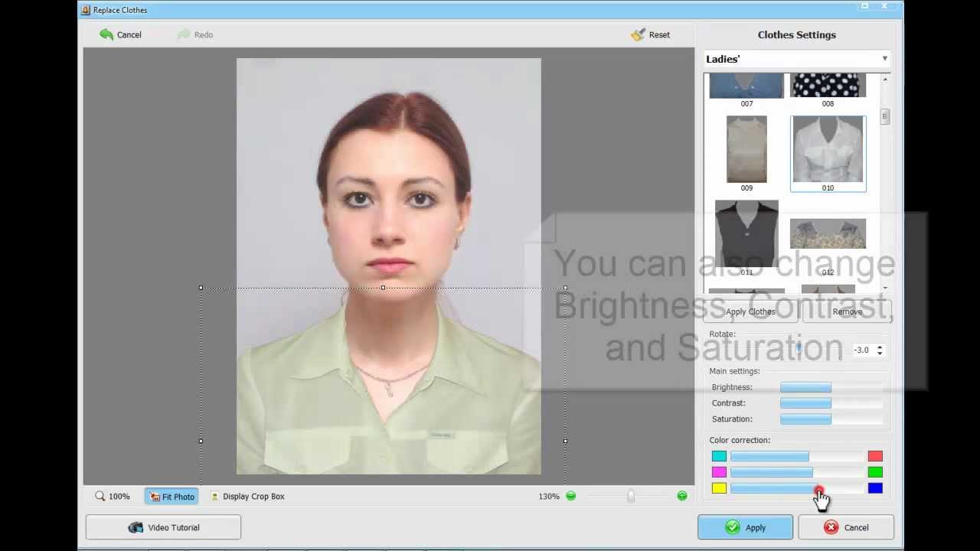Toggle the Fit Photo button

[171, 497]
